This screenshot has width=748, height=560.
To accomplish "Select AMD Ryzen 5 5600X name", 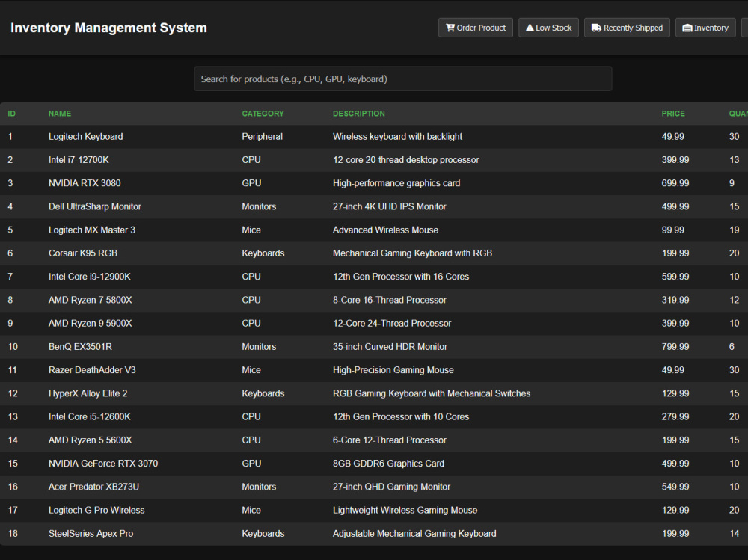I will click(x=91, y=440).
